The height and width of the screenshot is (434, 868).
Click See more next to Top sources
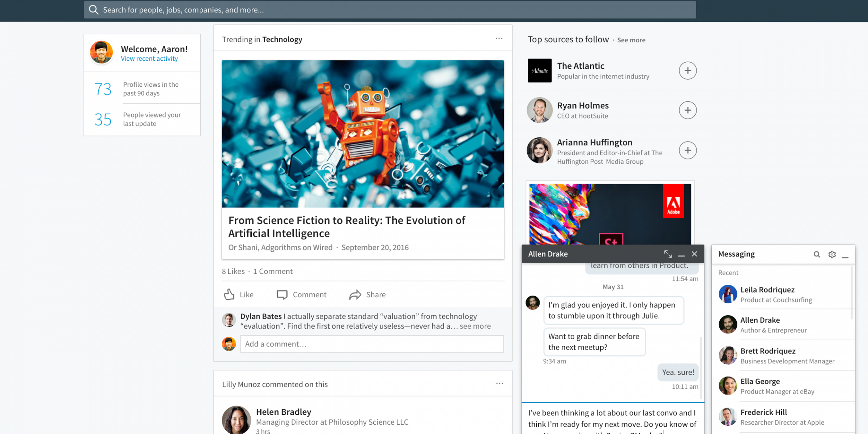(x=631, y=40)
